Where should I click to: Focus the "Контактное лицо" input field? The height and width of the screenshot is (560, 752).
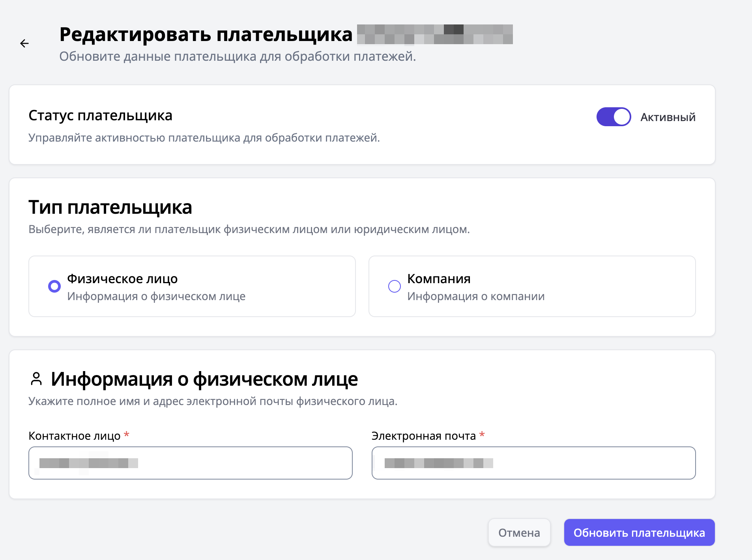click(190, 463)
